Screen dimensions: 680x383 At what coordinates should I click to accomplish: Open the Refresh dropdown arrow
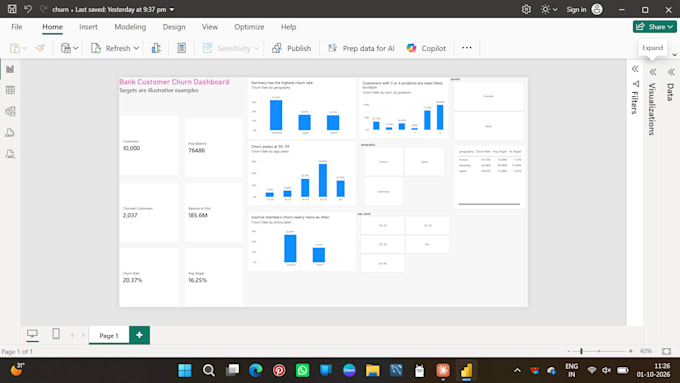click(136, 48)
